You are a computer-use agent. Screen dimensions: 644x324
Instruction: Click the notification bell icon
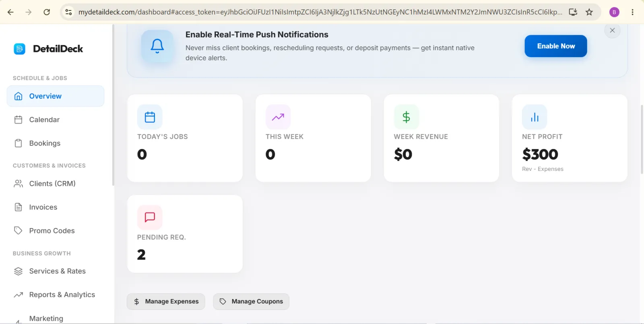click(157, 46)
